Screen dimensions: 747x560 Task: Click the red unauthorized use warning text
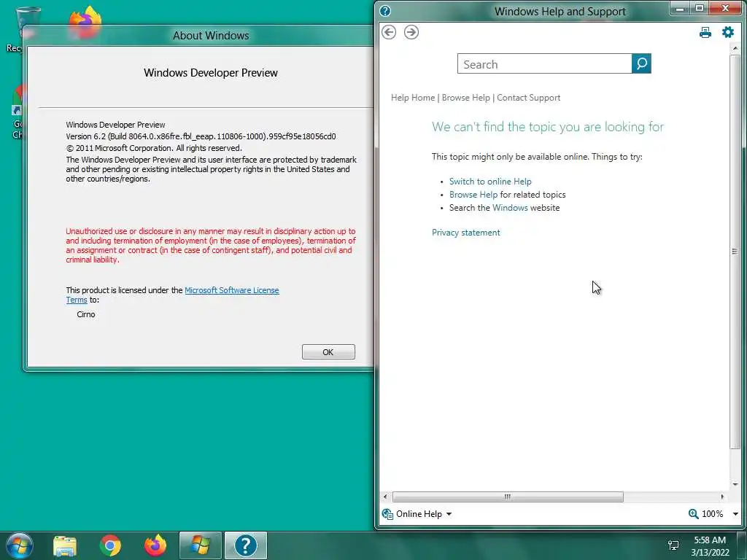click(x=211, y=245)
